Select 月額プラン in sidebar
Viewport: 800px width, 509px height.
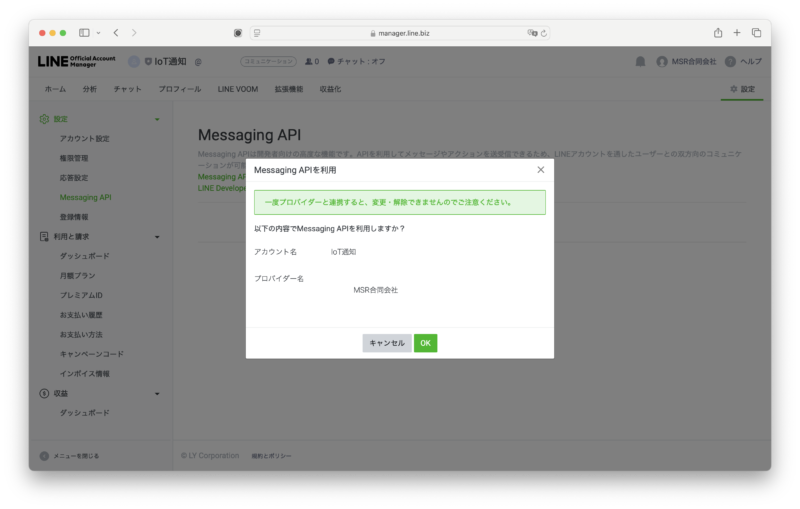pyautogui.click(x=78, y=276)
